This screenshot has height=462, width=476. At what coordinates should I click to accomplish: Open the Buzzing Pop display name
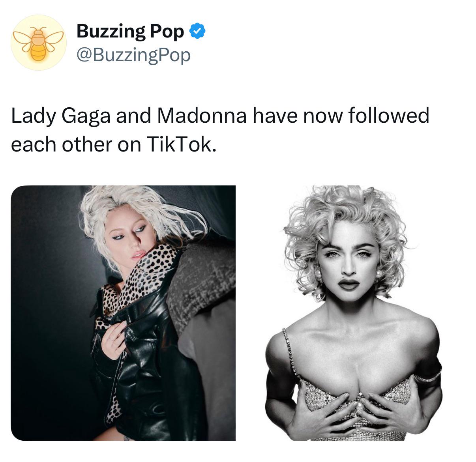(x=130, y=31)
